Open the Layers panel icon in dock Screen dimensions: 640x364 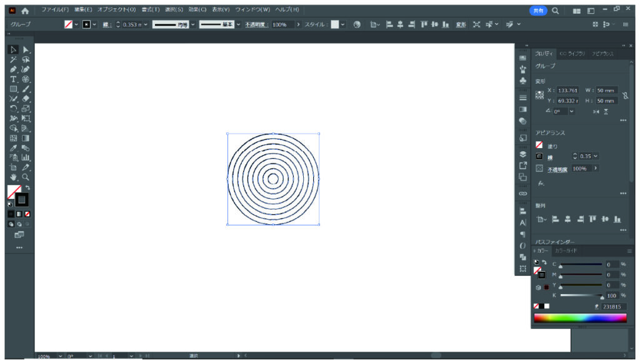(523, 154)
